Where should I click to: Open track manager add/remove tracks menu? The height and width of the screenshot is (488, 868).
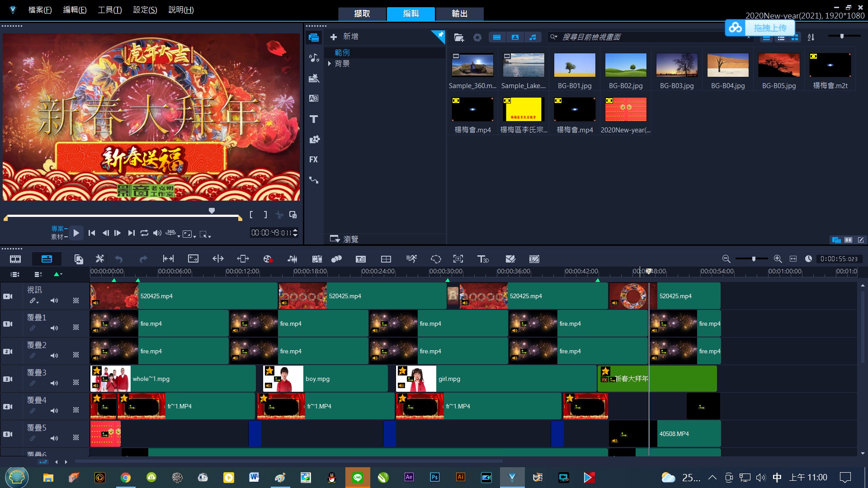tap(38, 274)
